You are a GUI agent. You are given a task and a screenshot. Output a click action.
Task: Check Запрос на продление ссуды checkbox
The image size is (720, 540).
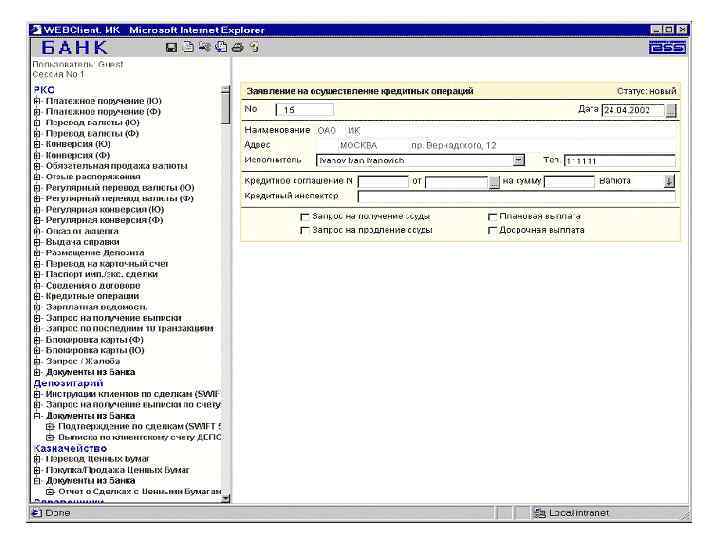[x=304, y=230]
